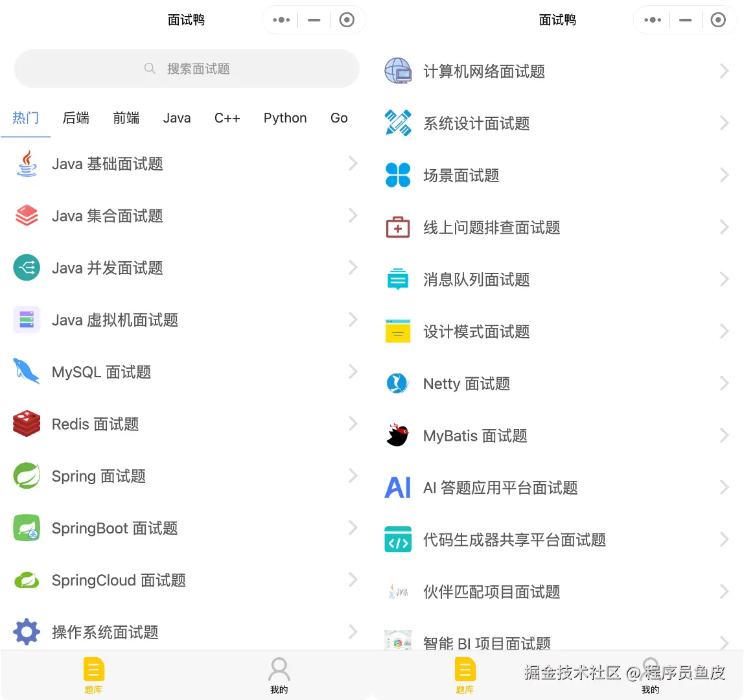Expand the Java 并发面试题 entry chevron
The width and height of the screenshot is (744, 700).
pos(352,268)
